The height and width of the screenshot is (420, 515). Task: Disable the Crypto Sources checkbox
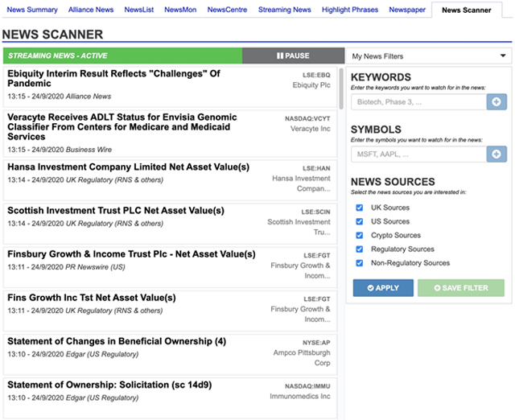(359, 235)
